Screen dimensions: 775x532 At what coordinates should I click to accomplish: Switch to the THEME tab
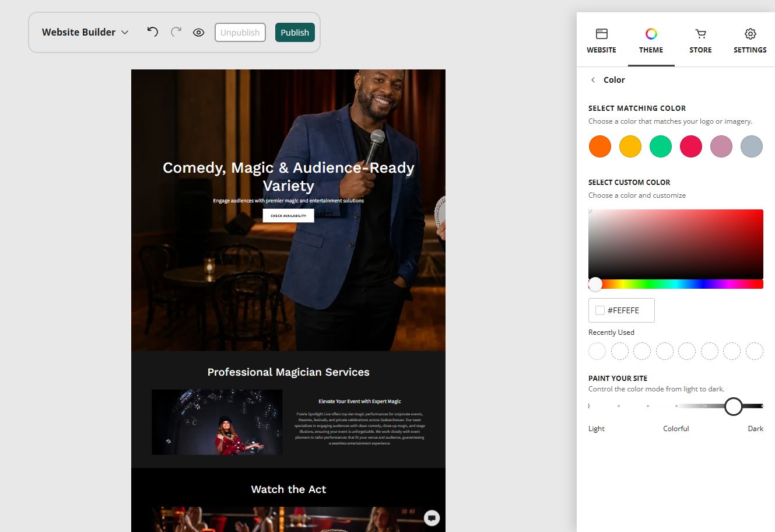(x=651, y=41)
